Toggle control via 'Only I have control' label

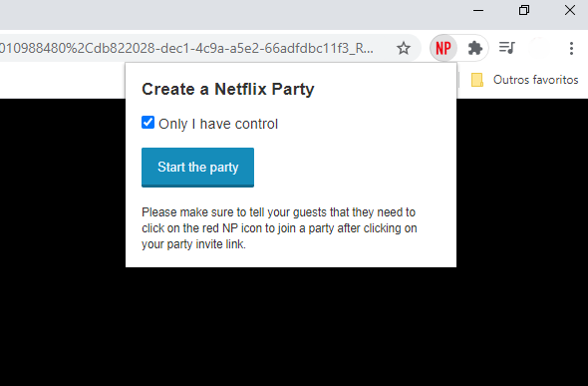[218, 124]
